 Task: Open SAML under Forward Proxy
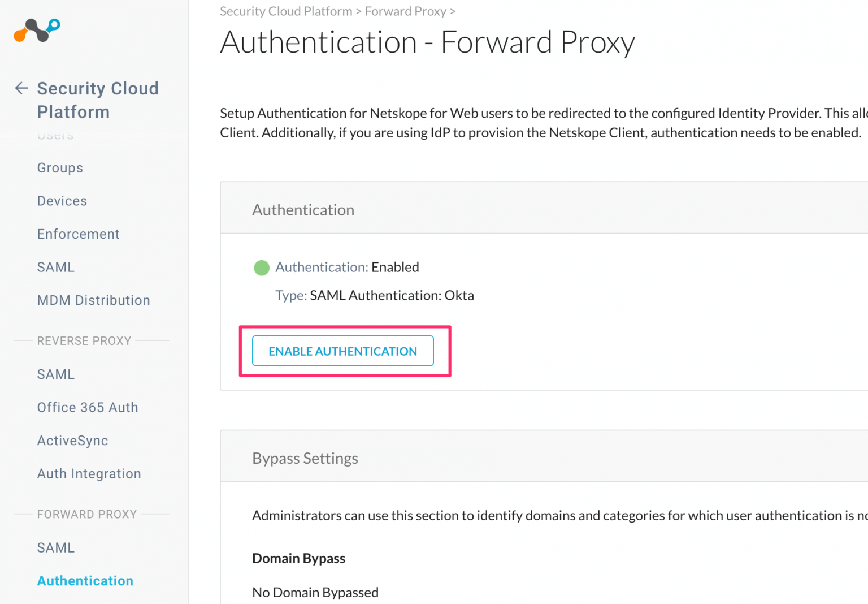tap(55, 547)
